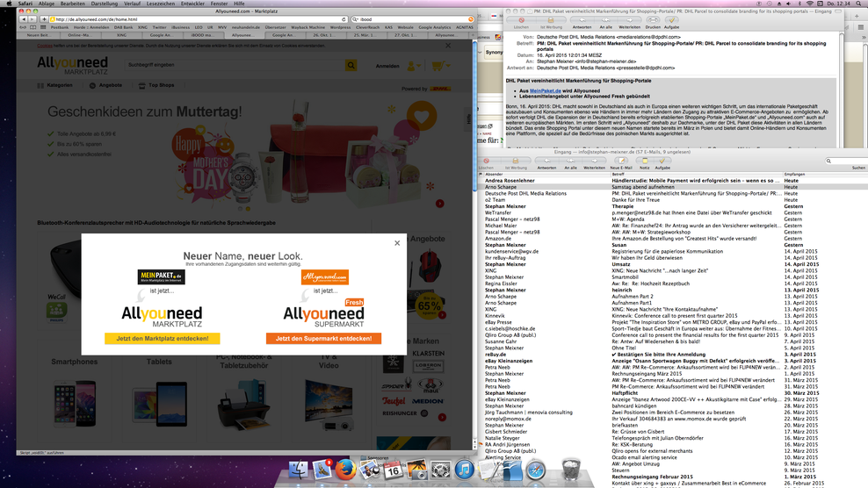Open Calendar icon showing 16 in Dock
Image resolution: width=868 pixels, height=488 pixels.
point(393,470)
